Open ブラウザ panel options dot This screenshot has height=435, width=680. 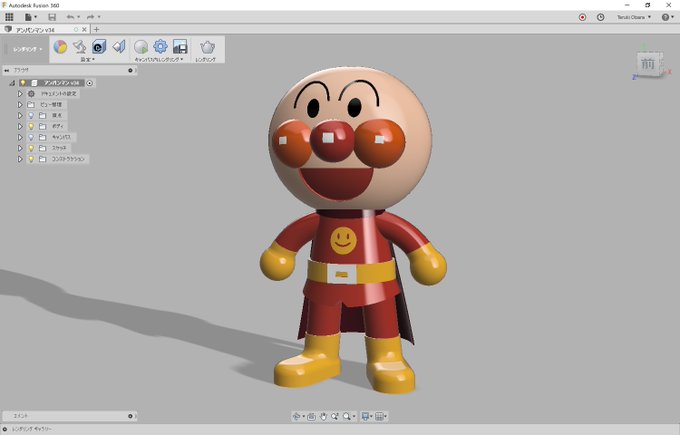(x=130, y=70)
